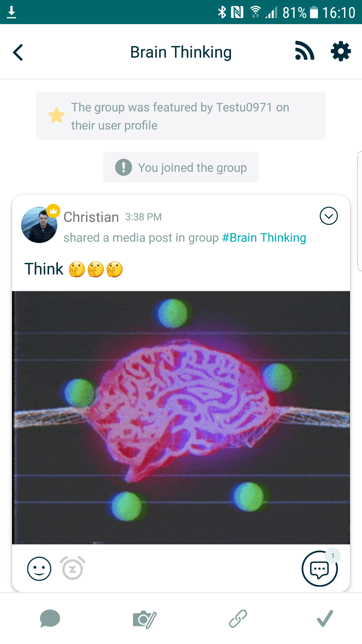The image size is (362, 644).
Task: Tap the Brain Thinking header title
Action: [181, 52]
